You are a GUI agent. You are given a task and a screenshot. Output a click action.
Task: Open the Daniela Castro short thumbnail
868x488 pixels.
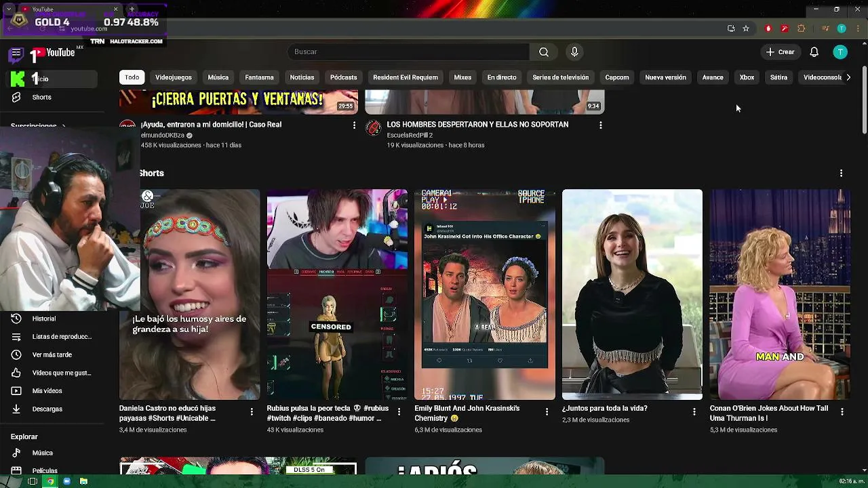(189, 294)
